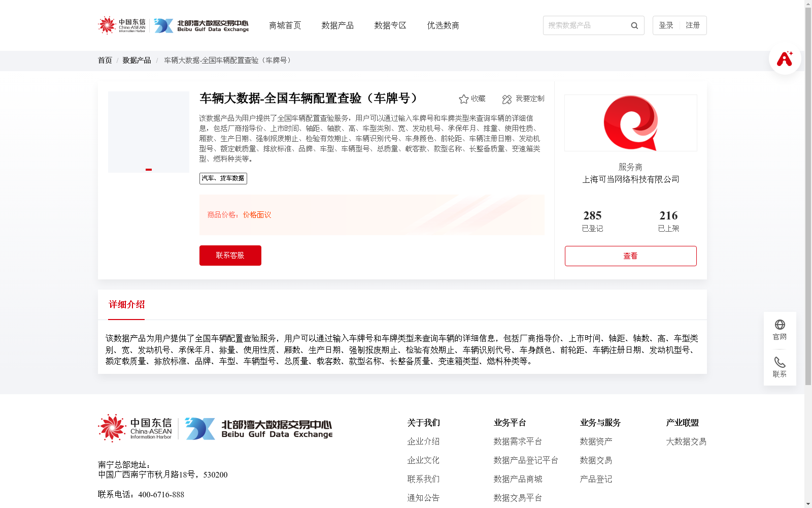
Task: Open the footer 企业文化 link
Action: click(423, 460)
